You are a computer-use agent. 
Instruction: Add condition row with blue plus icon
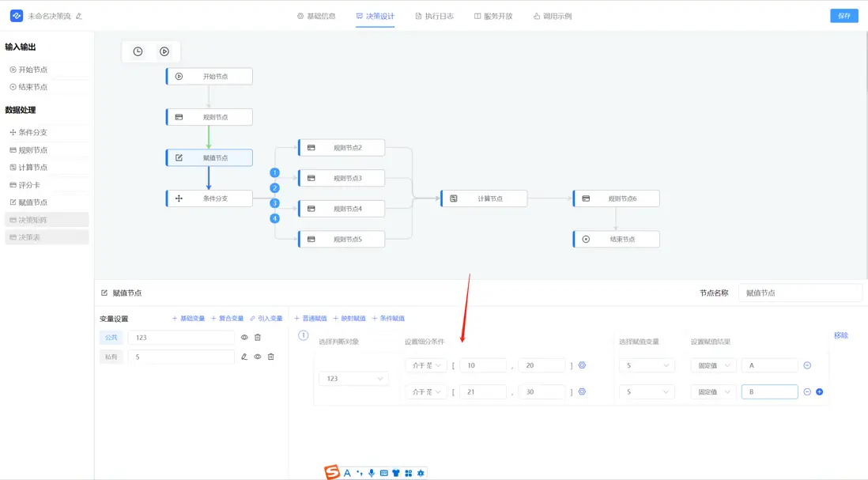click(819, 392)
